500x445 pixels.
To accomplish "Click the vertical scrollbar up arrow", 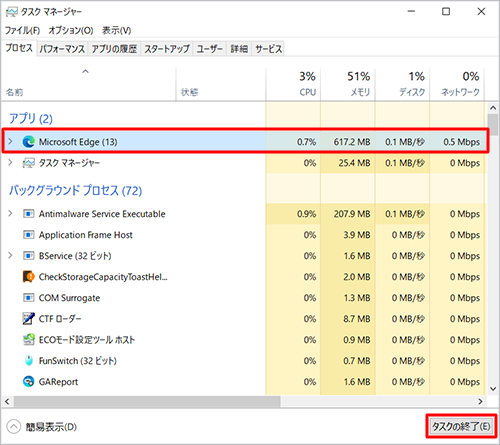I will [493, 108].
